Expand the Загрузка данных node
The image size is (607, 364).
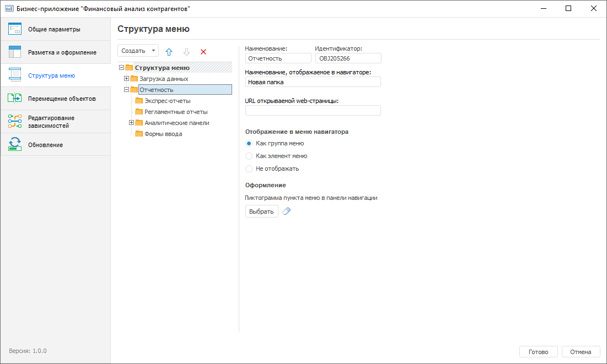click(126, 79)
